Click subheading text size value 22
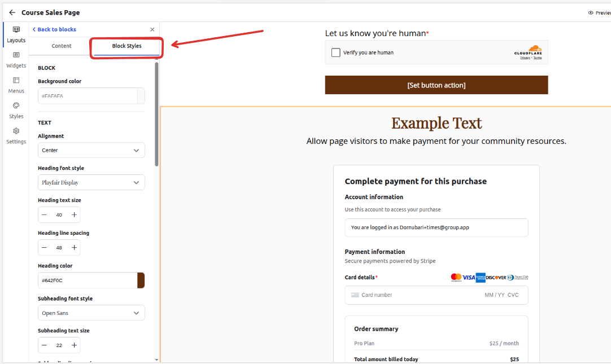The image size is (611, 364). coord(59,345)
